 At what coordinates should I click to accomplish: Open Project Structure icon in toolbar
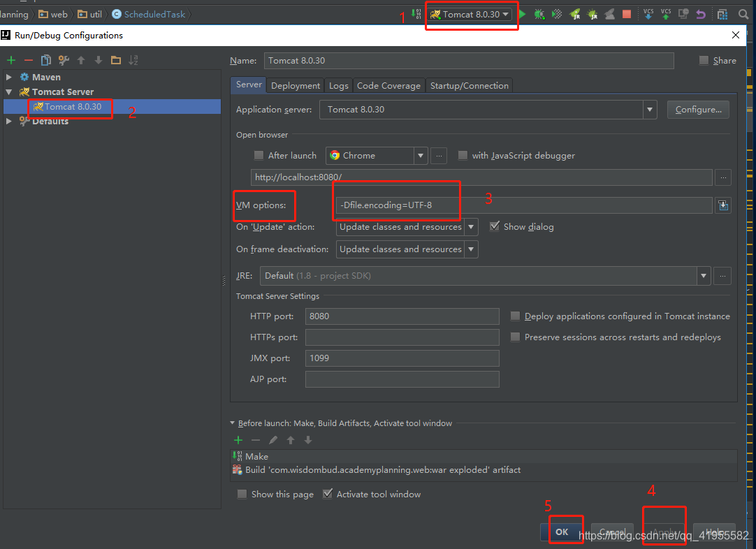[722, 15]
